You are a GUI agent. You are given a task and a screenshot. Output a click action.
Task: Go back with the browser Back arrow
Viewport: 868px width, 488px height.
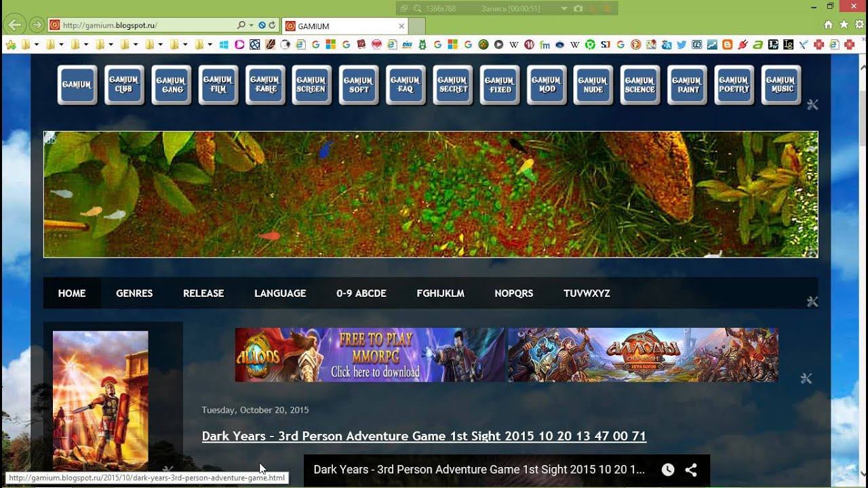14,25
